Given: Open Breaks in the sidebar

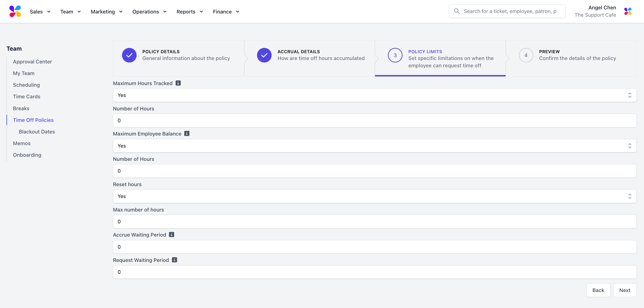Looking at the screenshot, I should (21, 108).
